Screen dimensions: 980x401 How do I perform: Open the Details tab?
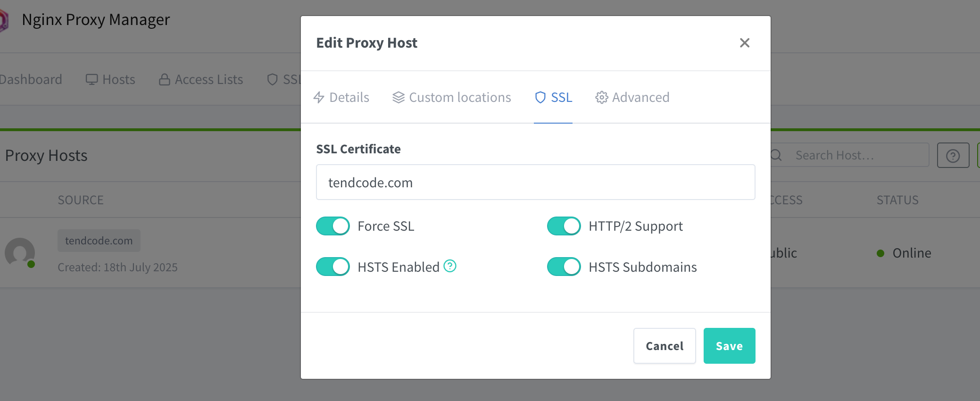click(x=341, y=97)
